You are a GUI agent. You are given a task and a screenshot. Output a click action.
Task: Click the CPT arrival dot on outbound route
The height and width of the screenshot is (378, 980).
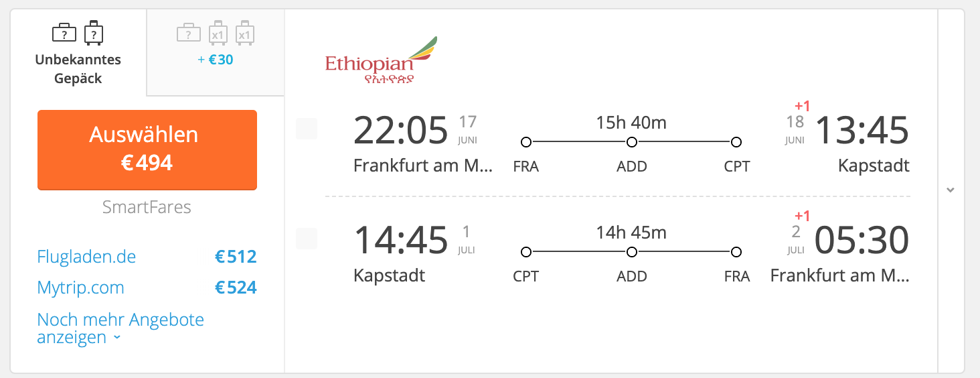pyautogui.click(x=736, y=142)
